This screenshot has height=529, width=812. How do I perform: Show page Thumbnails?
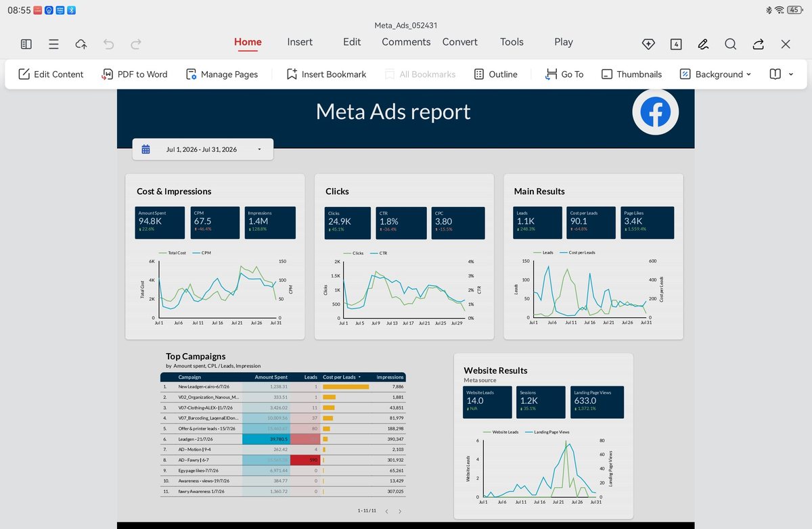coord(631,74)
